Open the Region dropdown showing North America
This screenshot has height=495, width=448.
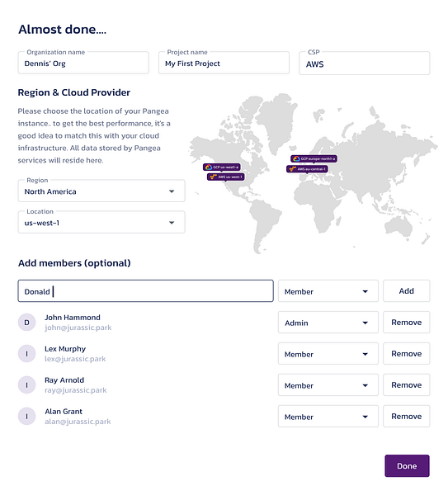click(x=101, y=191)
